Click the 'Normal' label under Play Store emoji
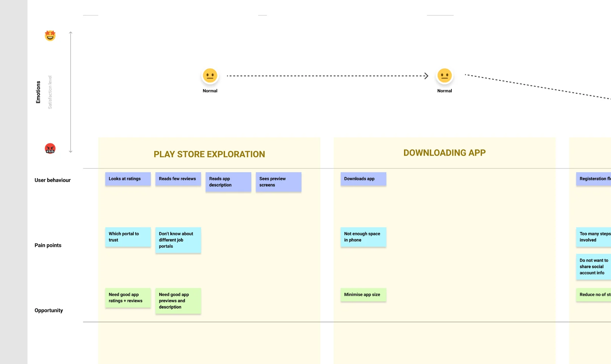 click(x=210, y=91)
